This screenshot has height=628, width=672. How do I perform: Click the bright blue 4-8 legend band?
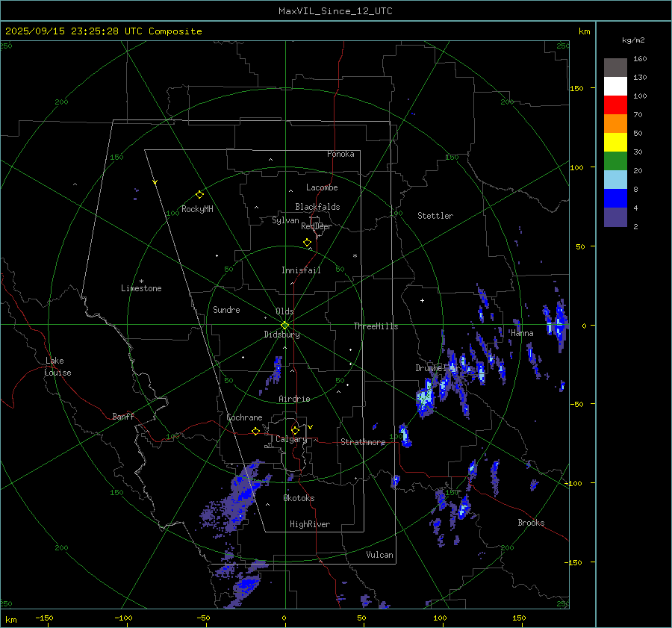[615, 198]
